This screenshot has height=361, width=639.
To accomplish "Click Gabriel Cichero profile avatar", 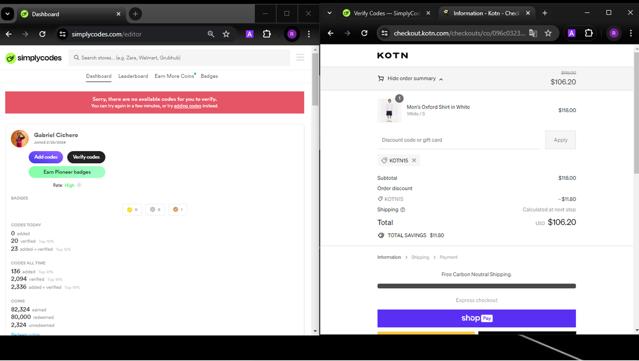I will click(x=20, y=139).
